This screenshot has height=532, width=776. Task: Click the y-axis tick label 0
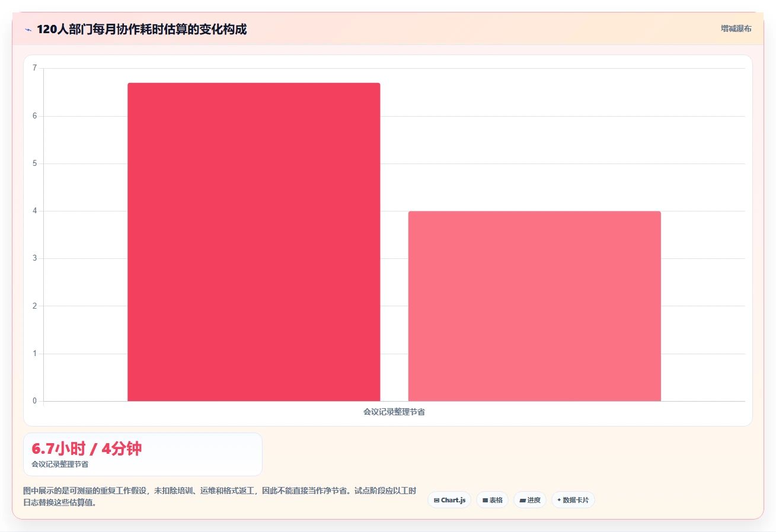[34, 401]
